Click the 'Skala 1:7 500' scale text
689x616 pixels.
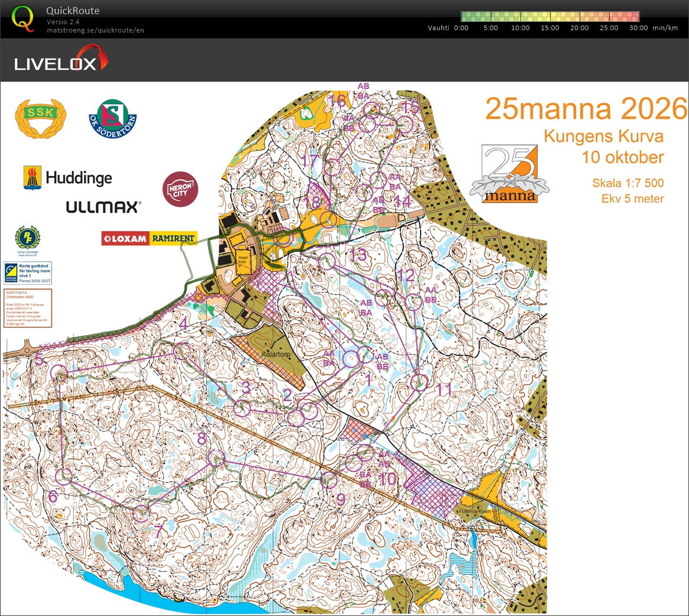tap(628, 183)
